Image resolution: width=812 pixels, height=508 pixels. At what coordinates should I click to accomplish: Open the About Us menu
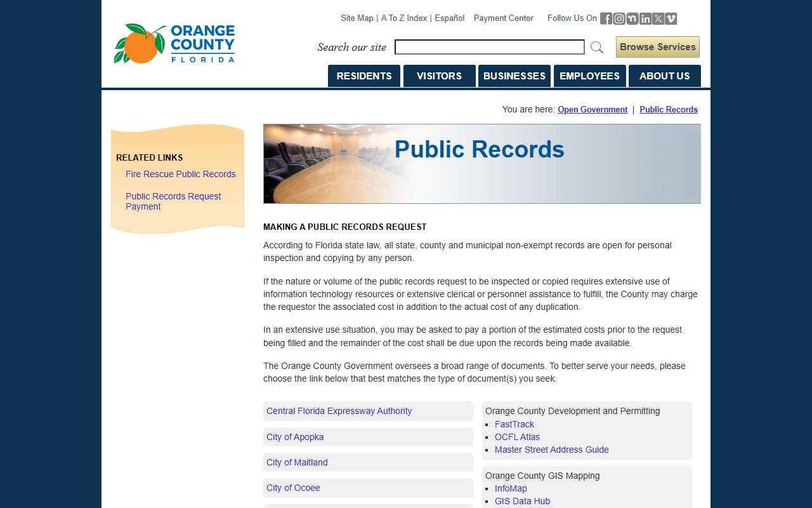pos(665,76)
